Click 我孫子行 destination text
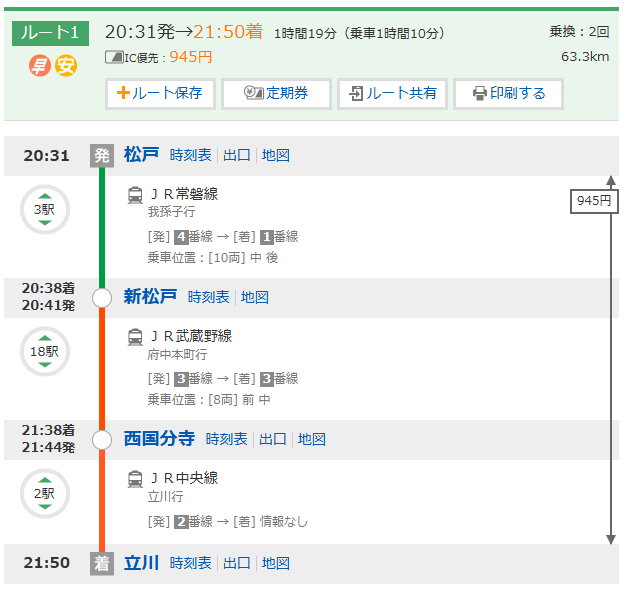 [171, 212]
